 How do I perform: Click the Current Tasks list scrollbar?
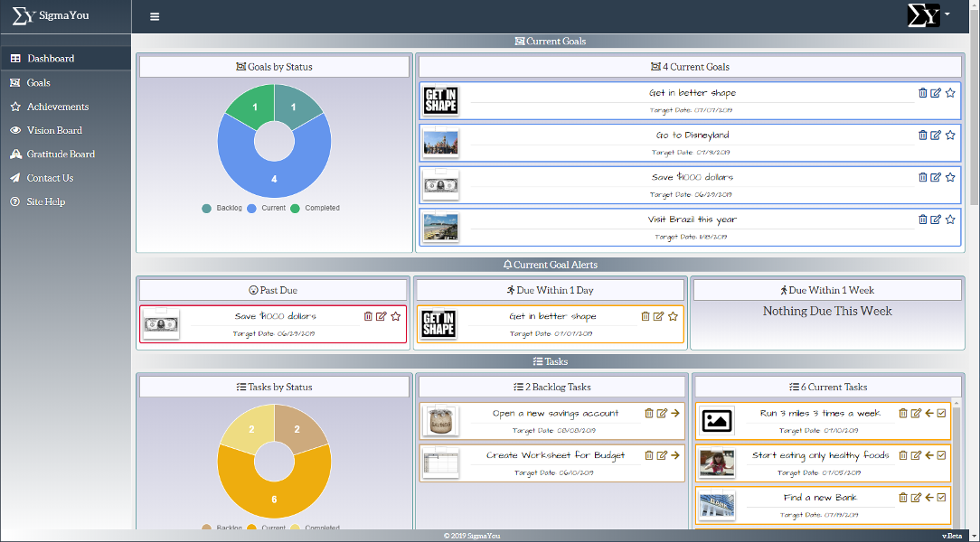(956, 463)
